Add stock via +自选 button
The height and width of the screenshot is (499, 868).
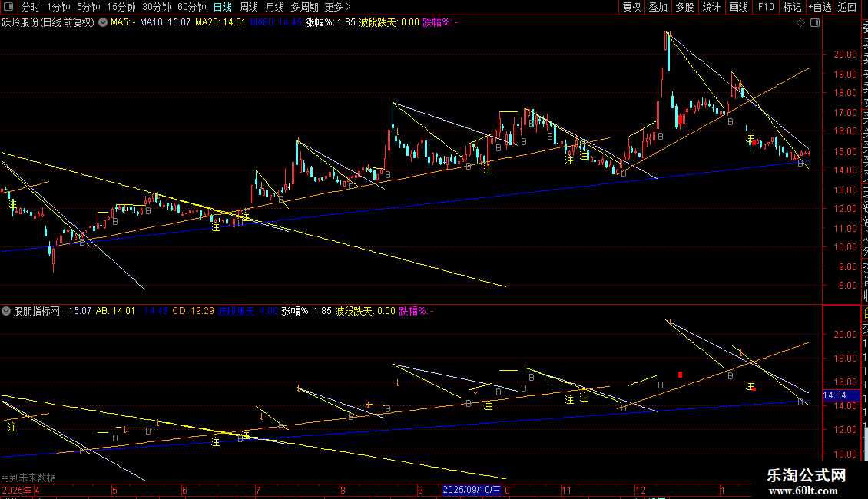[x=820, y=7]
